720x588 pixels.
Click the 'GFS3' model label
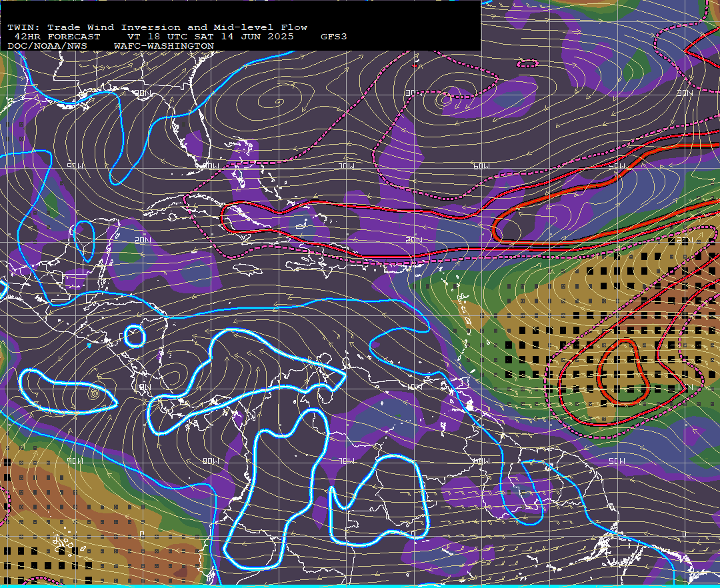point(334,37)
